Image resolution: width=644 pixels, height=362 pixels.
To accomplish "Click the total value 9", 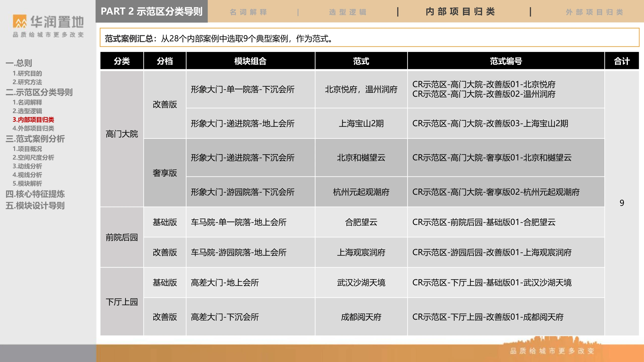I will tap(622, 203).
